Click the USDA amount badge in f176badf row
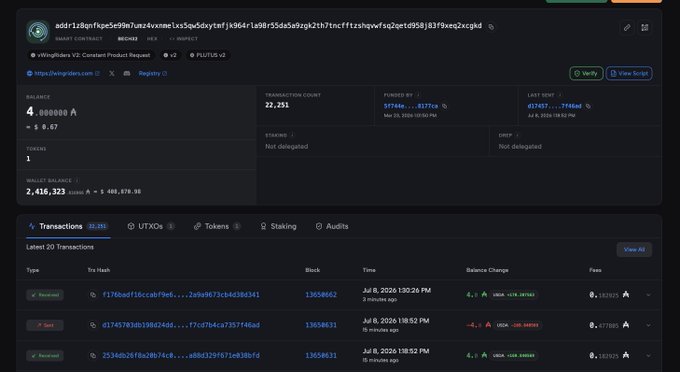680x372 pixels. pos(513,295)
